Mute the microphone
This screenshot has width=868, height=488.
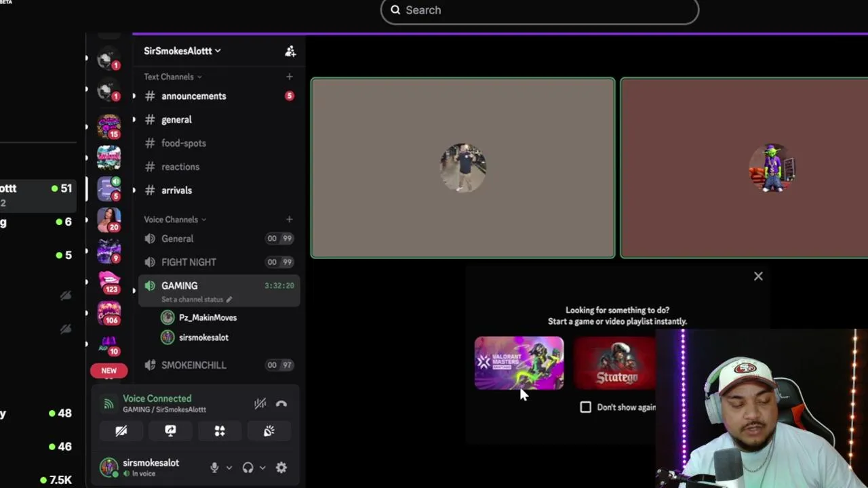point(214,468)
